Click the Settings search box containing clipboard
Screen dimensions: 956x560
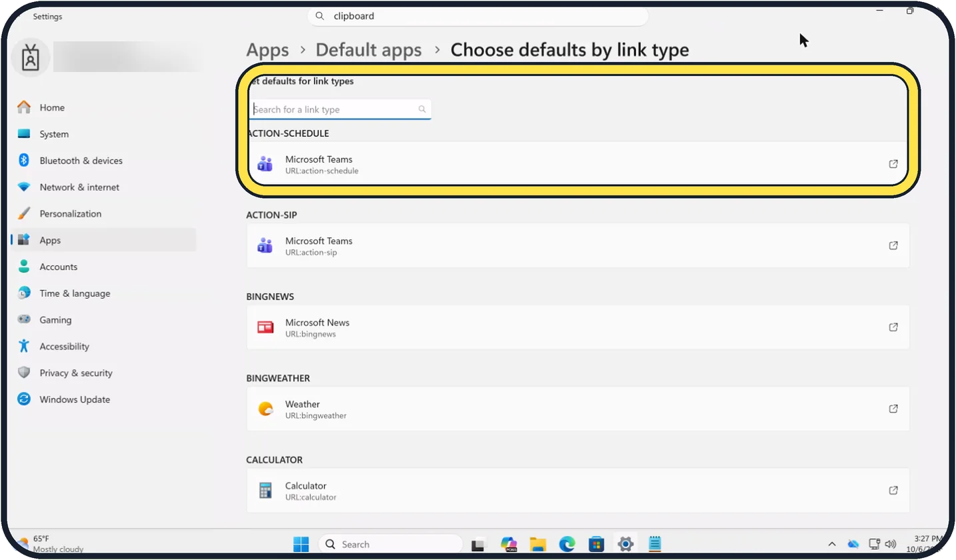478,16
